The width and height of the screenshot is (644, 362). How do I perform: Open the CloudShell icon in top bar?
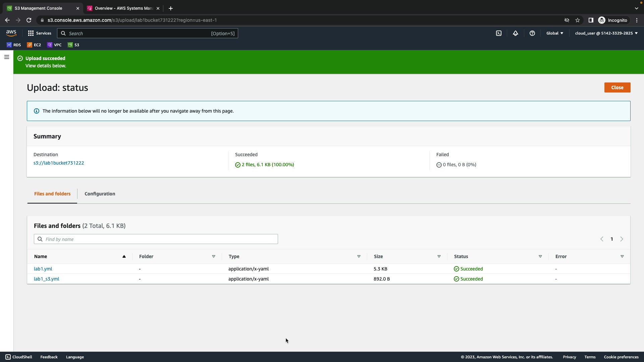tap(499, 33)
